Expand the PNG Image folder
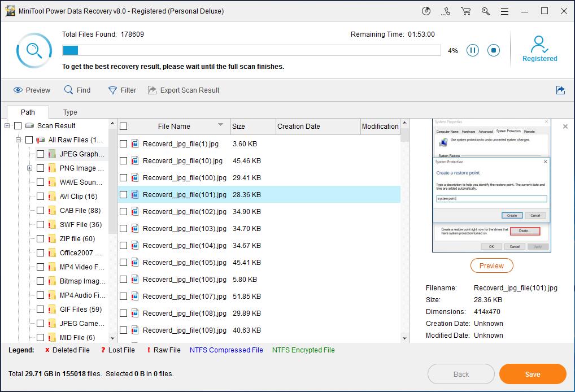The image size is (575, 392). click(x=30, y=168)
